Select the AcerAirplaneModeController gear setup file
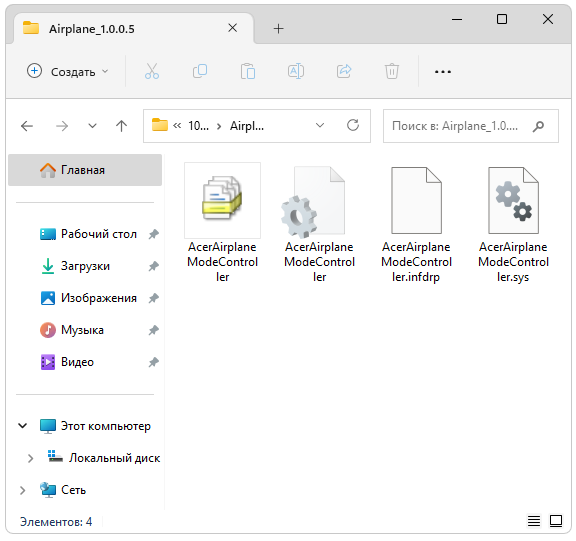The width and height of the screenshot is (576, 541). (x=320, y=223)
